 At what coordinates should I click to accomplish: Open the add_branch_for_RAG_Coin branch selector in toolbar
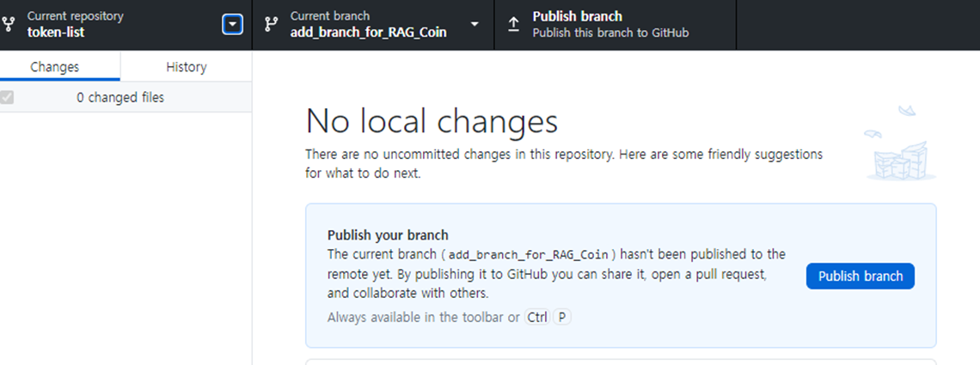click(x=373, y=24)
